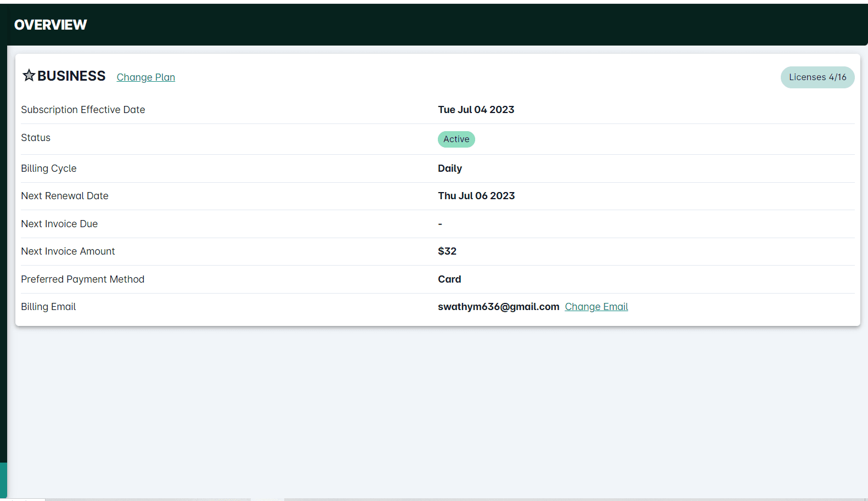The width and height of the screenshot is (868, 501).
Task: Click the OVERVIEW header title
Action: 50,25
